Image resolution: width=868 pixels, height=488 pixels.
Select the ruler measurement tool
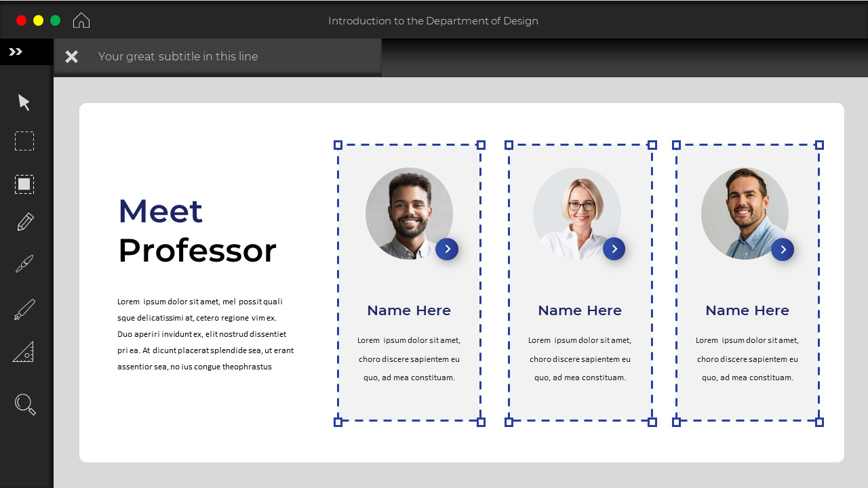(24, 352)
